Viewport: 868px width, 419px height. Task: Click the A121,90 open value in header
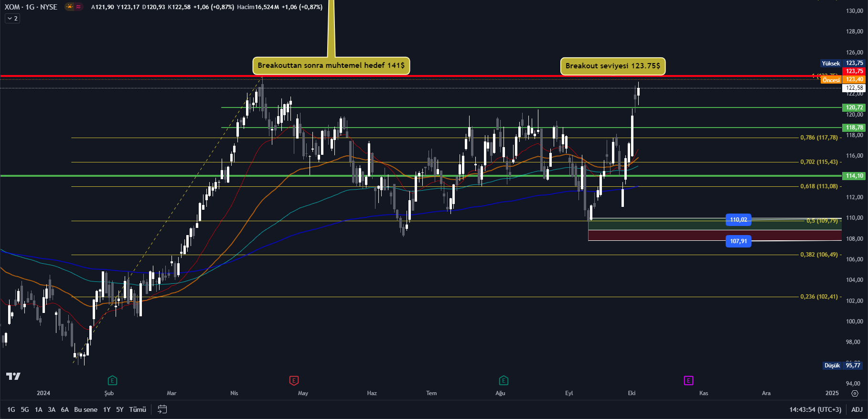click(103, 7)
